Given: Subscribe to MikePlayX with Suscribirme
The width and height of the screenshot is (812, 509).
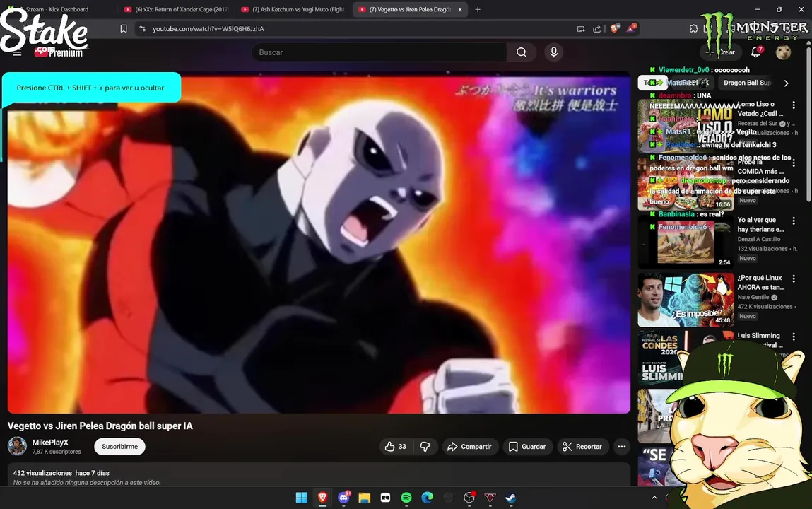Looking at the screenshot, I should coord(119,446).
